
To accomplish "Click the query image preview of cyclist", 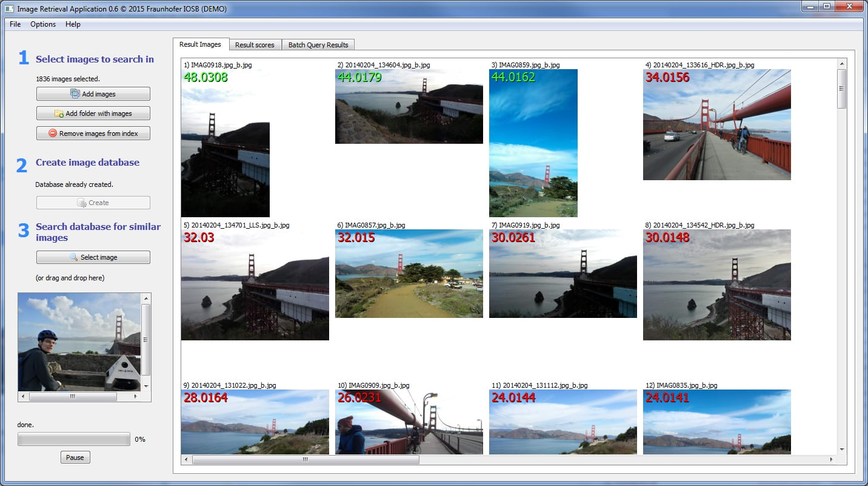I will 79,342.
